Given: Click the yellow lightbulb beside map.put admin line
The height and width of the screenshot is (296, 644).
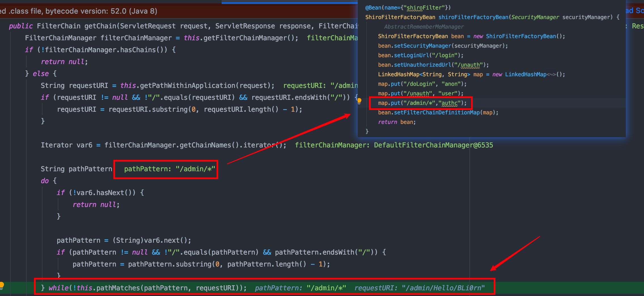Looking at the screenshot, I should [359, 101].
